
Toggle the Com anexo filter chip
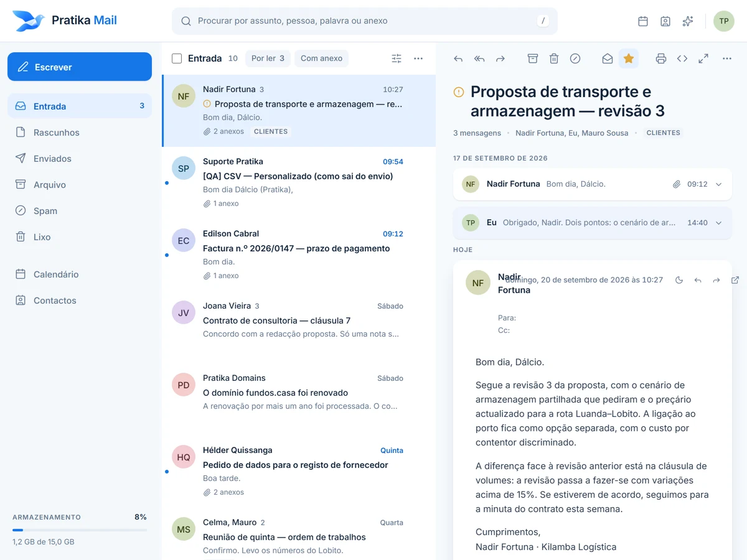tap(321, 58)
